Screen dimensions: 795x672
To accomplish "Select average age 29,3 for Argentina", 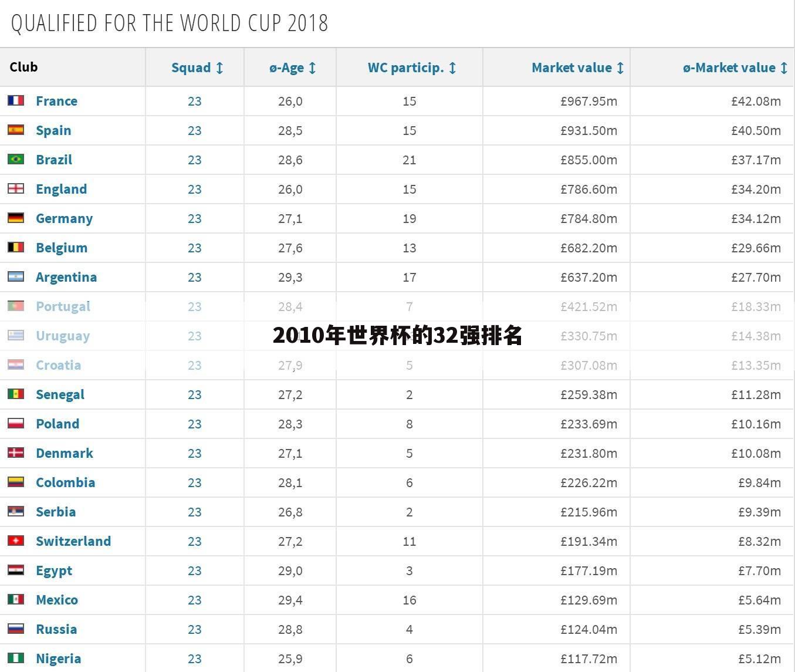I will tap(290, 277).
